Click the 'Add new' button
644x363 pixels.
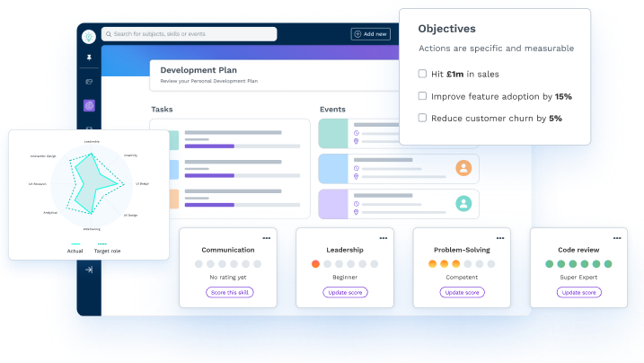tap(371, 34)
